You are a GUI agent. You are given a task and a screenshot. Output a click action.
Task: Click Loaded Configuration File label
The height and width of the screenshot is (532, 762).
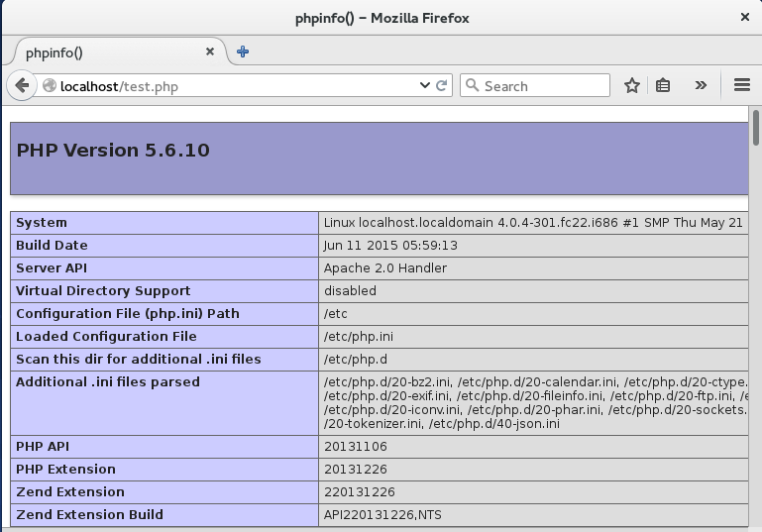(106, 337)
